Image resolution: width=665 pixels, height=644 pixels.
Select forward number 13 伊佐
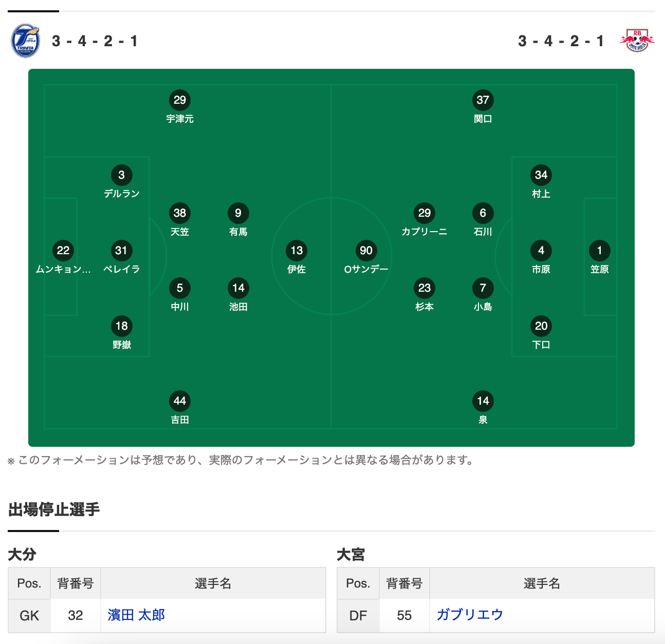297,257
